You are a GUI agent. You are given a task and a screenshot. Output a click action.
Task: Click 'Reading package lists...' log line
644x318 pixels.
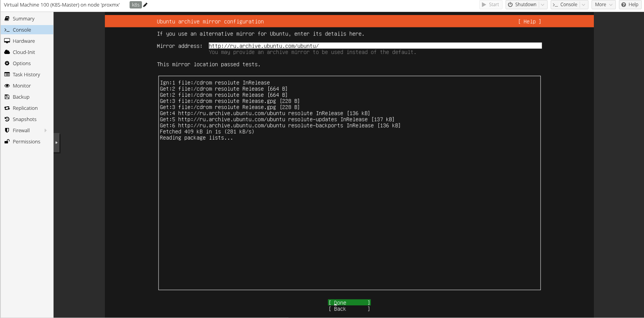196,138
